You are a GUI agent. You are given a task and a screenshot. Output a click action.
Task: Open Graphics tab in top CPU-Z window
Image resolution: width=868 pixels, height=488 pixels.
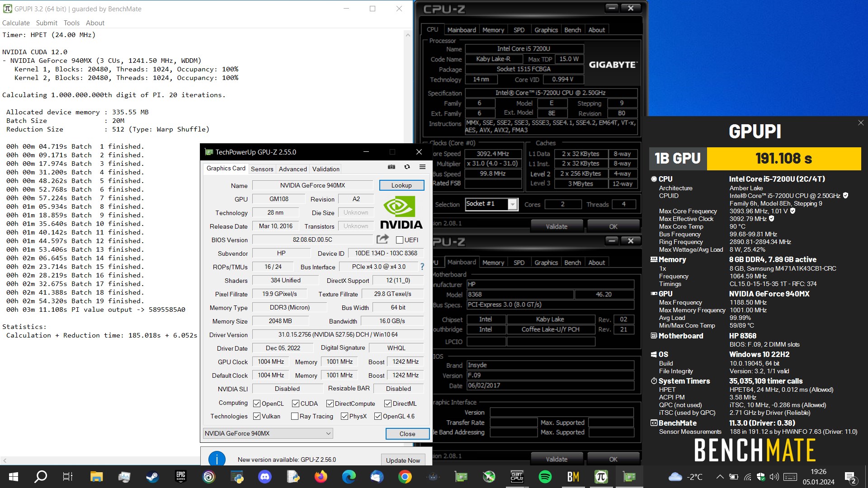tap(546, 30)
